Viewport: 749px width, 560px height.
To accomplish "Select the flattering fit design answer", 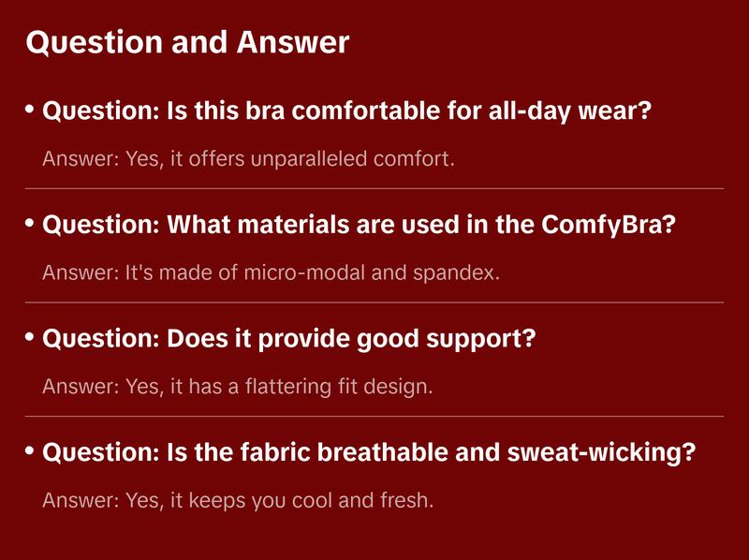I will tap(238, 387).
